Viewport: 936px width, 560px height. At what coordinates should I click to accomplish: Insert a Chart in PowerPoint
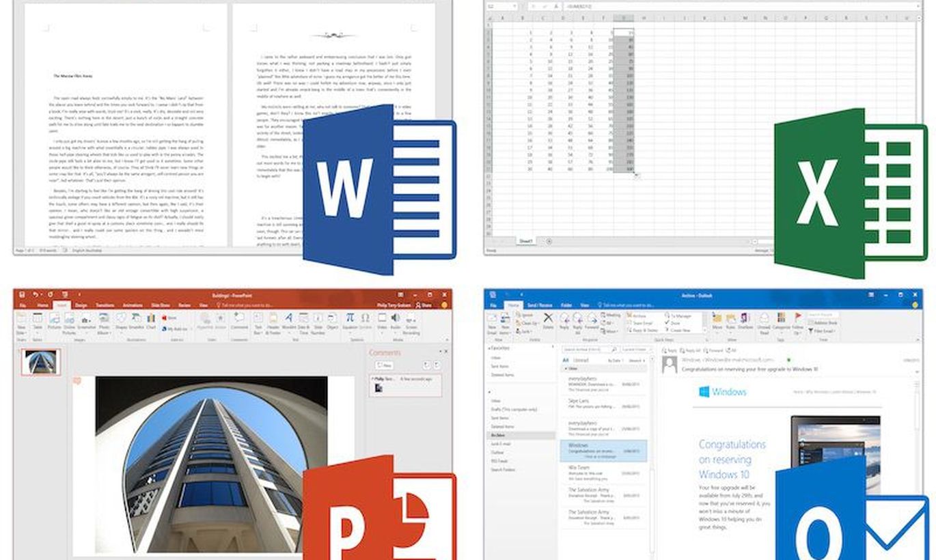pos(151,322)
